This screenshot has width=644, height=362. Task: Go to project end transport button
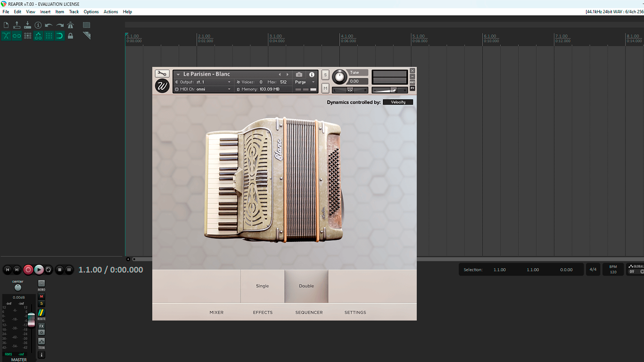[x=17, y=270]
